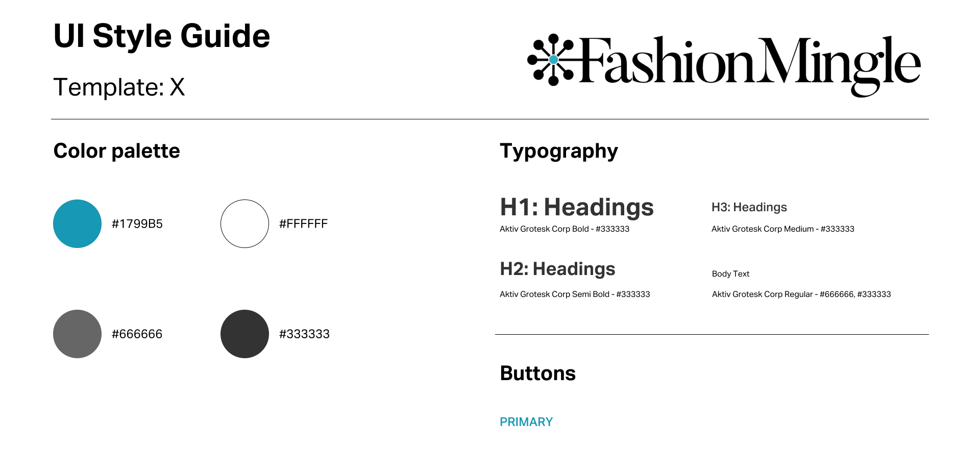Select the teal #1799B5 color circle
The height and width of the screenshot is (474, 980).
78,223
